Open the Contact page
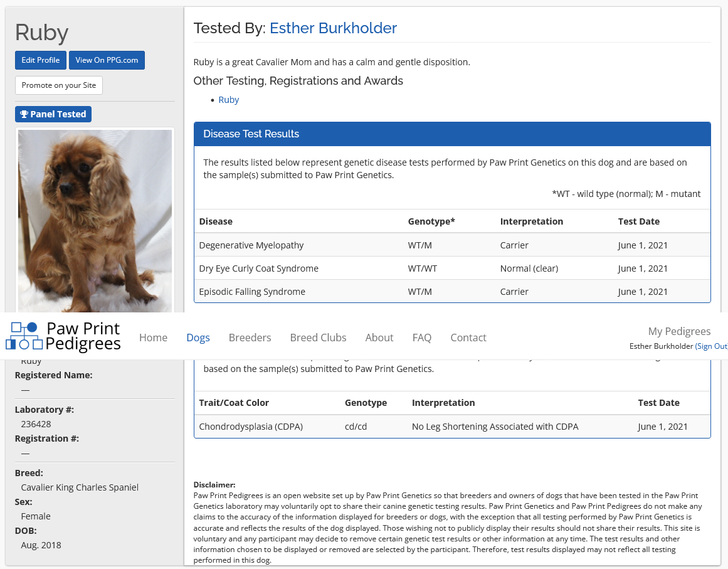The width and height of the screenshot is (728, 569). point(468,338)
